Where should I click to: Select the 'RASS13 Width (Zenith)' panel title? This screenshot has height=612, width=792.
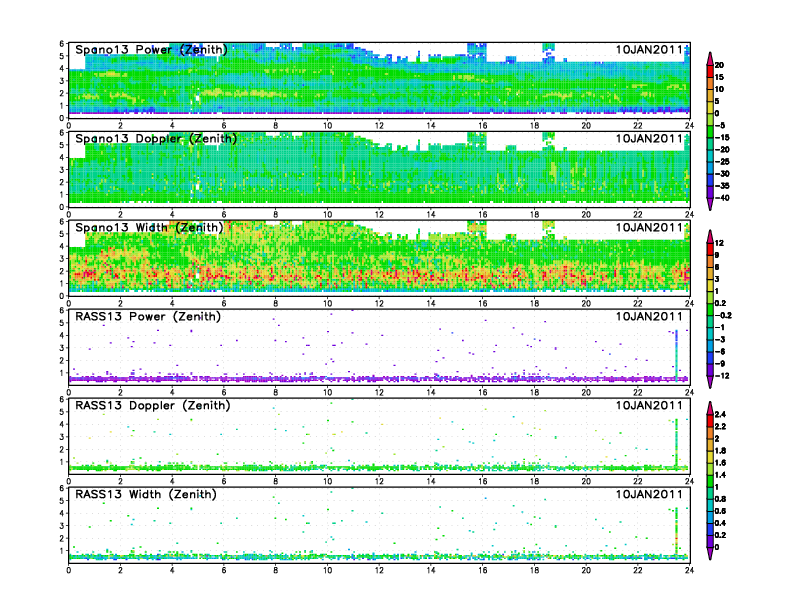point(146,494)
